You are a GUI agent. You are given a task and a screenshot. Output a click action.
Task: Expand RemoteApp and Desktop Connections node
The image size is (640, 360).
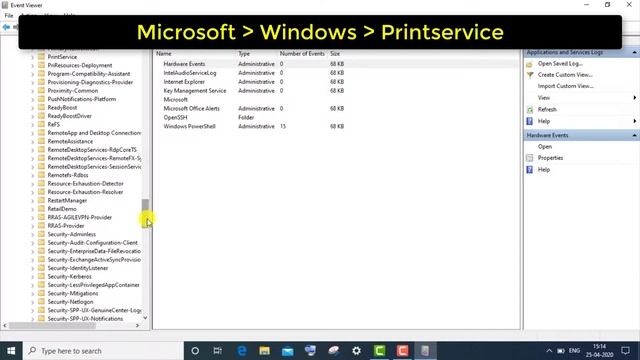[33, 133]
